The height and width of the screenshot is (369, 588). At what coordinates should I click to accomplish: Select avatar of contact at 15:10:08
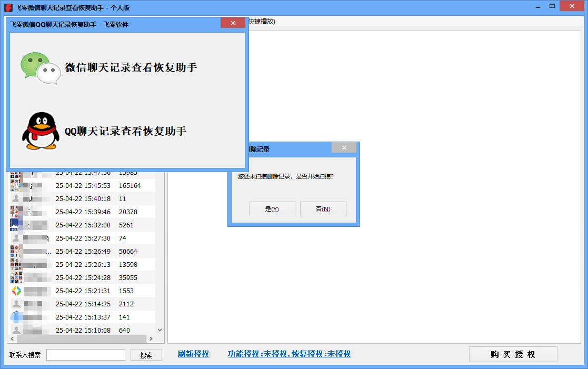click(x=16, y=330)
